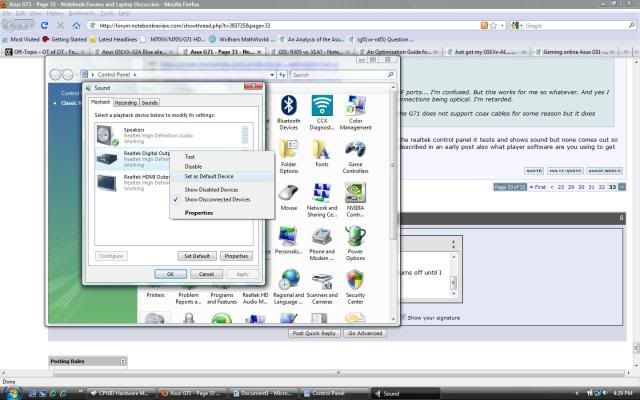Open CPUID Hardware Monitor taskbar item
This screenshot has width=640, height=400.
click(x=121, y=393)
